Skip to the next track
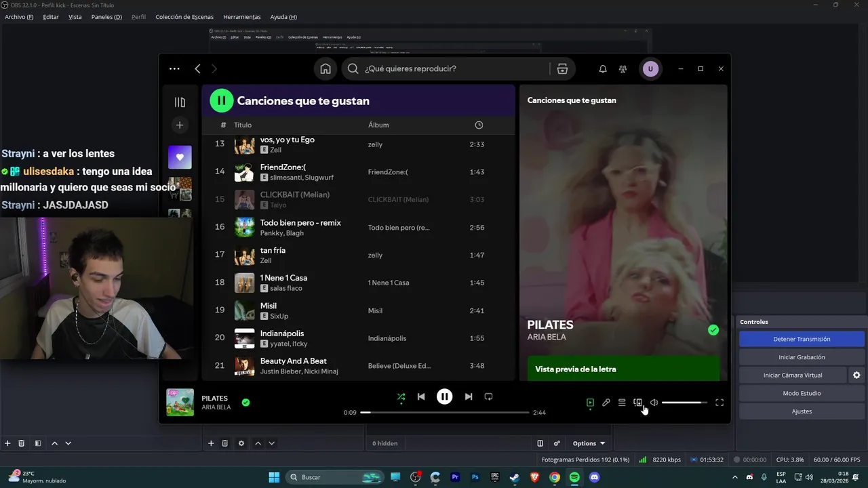Viewport: 868px width, 488px height. 468,396
